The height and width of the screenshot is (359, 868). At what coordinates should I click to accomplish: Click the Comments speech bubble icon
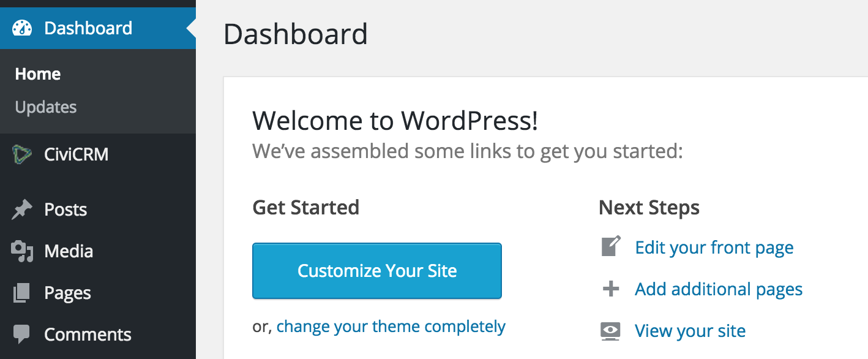coord(22,334)
